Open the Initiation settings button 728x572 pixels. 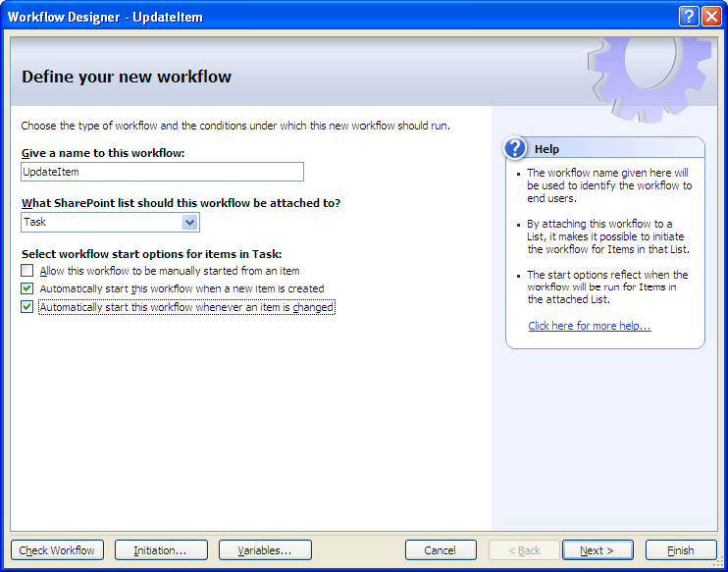point(161,550)
